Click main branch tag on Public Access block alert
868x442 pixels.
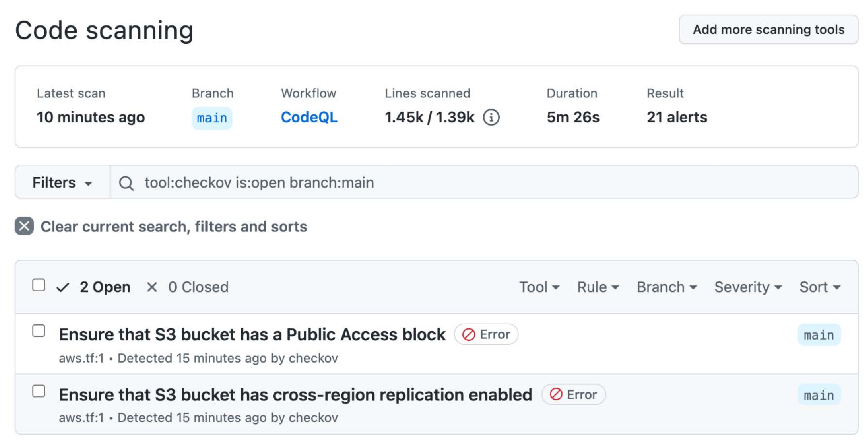[x=819, y=335]
